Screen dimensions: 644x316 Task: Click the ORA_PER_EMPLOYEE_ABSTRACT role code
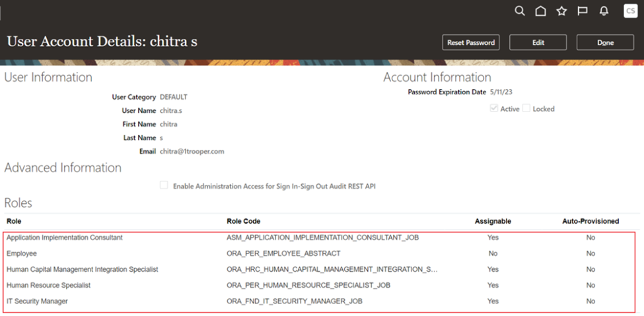tap(283, 253)
